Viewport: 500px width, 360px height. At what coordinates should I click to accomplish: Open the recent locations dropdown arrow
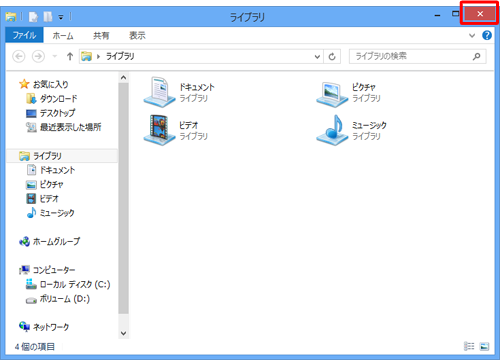[55, 56]
